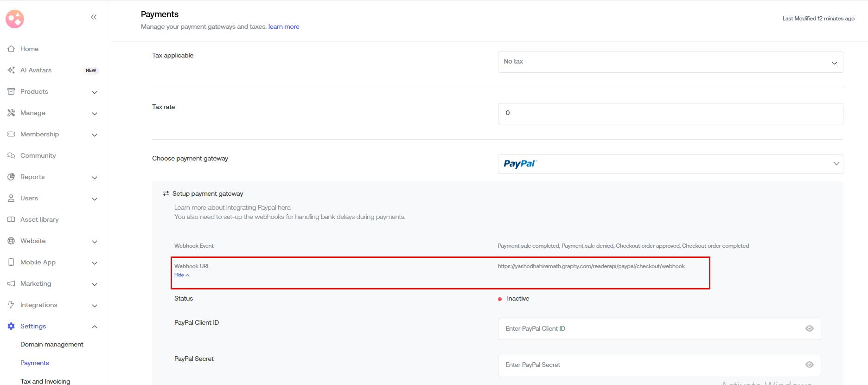Click the Tax rate input field
The image size is (868, 385).
[670, 114]
